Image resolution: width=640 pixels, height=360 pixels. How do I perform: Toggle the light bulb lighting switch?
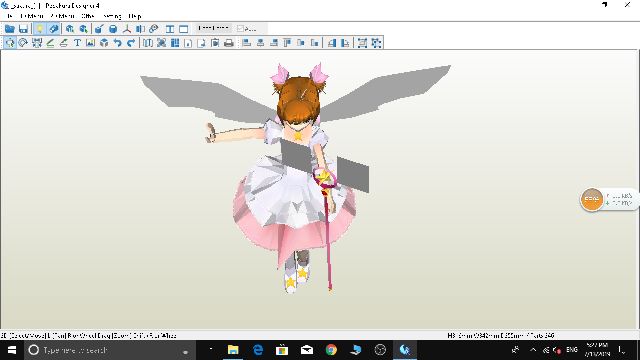tap(40, 29)
